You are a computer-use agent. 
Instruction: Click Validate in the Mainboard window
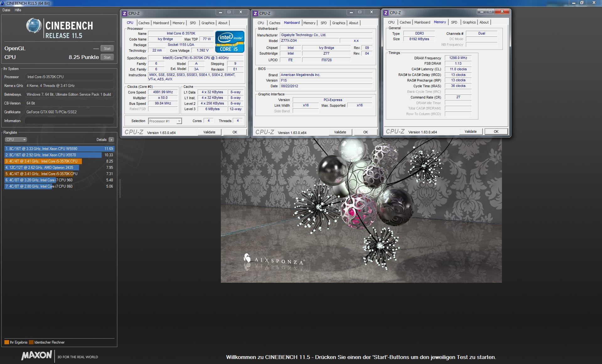coord(340,132)
